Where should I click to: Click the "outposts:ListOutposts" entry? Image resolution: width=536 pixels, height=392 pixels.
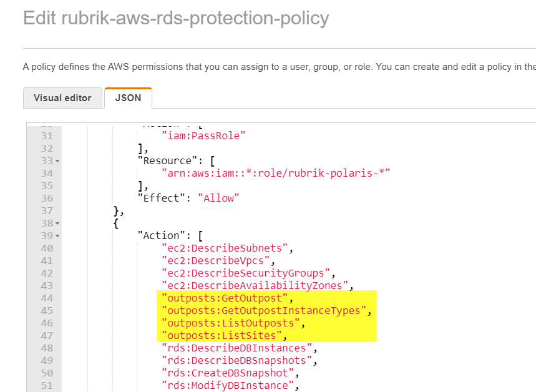(x=231, y=323)
